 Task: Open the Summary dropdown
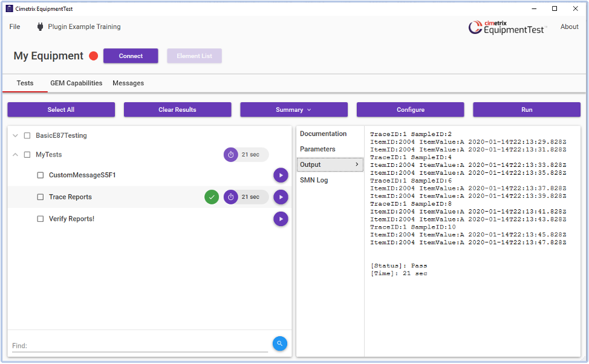[294, 109]
